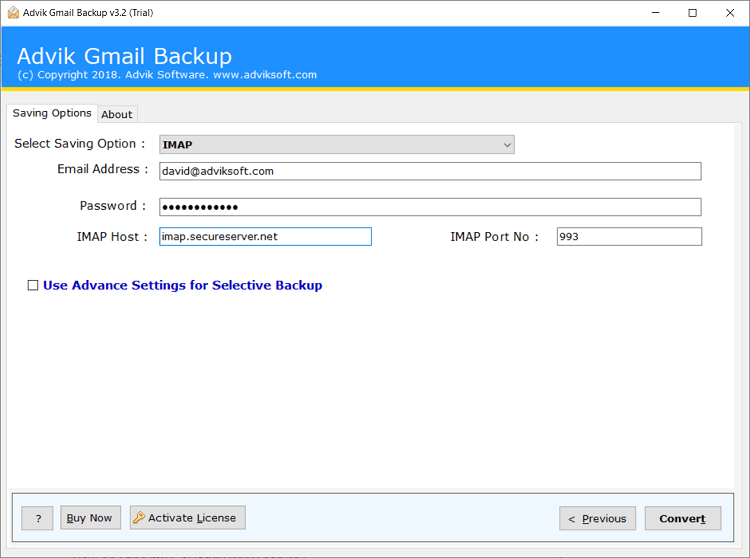Focus the Password input field
This screenshot has height=558, width=750.
tap(430, 207)
